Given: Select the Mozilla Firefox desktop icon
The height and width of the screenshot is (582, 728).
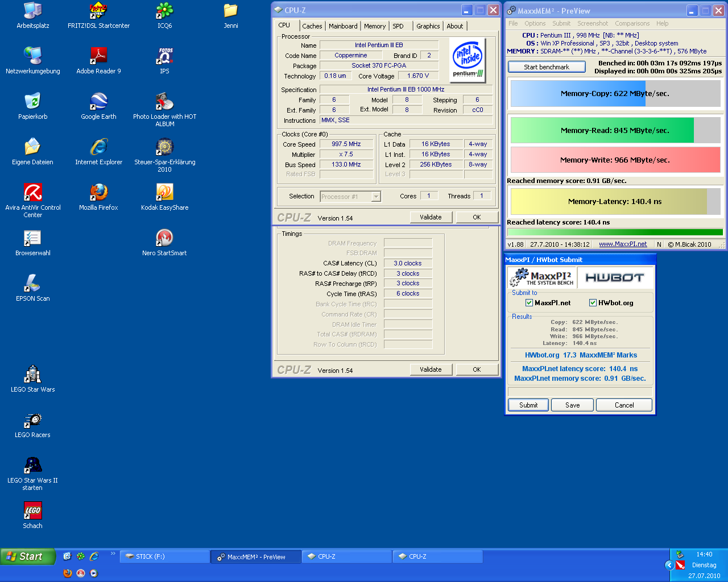Looking at the screenshot, I should (x=98, y=197).
